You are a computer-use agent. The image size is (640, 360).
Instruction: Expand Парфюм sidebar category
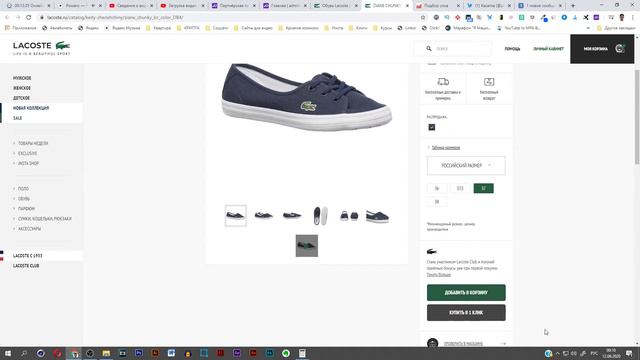(x=26, y=209)
